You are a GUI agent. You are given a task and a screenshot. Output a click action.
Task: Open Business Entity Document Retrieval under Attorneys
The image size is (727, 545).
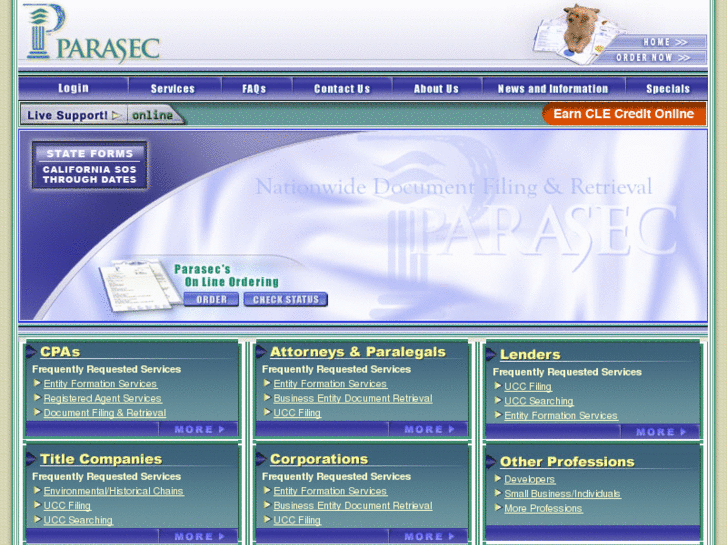coord(353,398)
